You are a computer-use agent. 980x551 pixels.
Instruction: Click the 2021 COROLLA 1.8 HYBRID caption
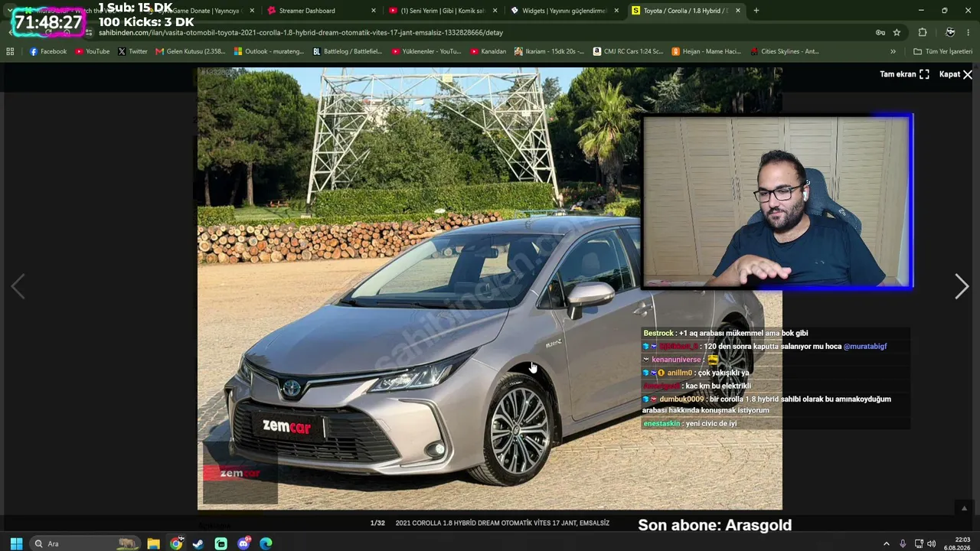click(x=502, y=523)
